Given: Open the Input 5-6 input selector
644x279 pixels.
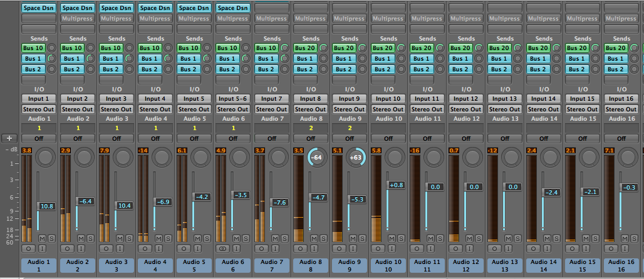Looking at the screenshot, I should pyautogui.click(x=233, y=99).
